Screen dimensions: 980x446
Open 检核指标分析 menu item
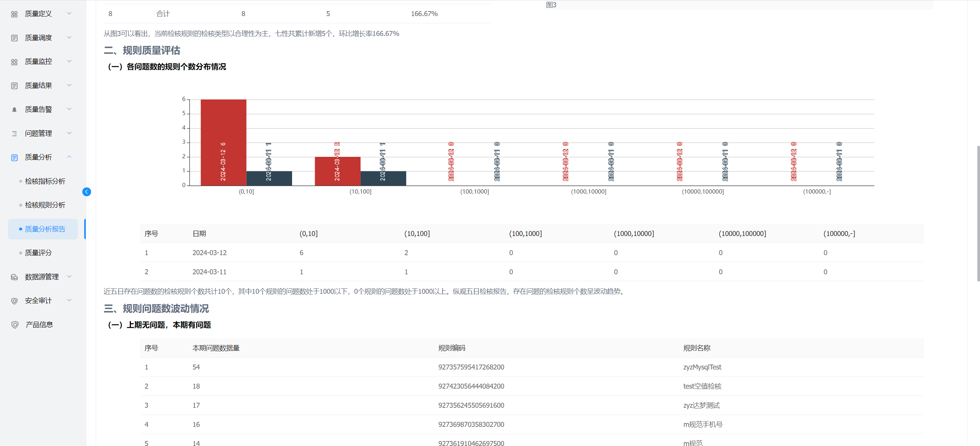pyautogui.click(x=45, y=181)
